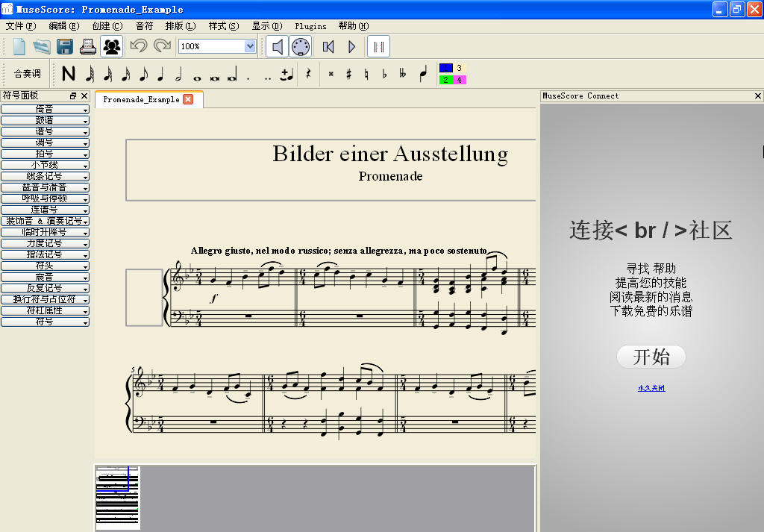Select voice 4 magenta swatch
The image size is (764, 532).
click(x=460, y=80)
